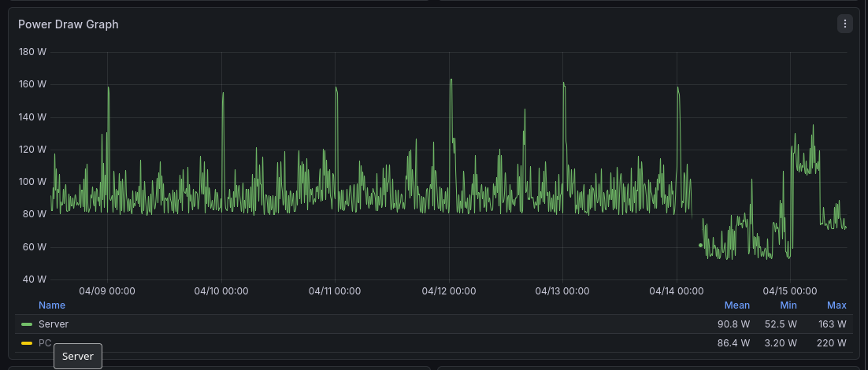Click the tallest spike near 04/12 00:00
This screenshot has width=868, height=370.
click(x=451, y=80)
